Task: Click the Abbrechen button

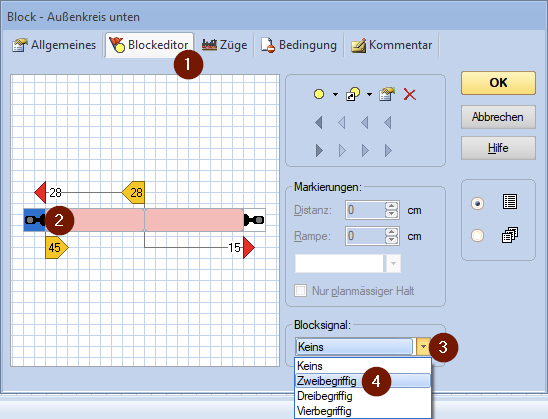Action: coord(498,117)
